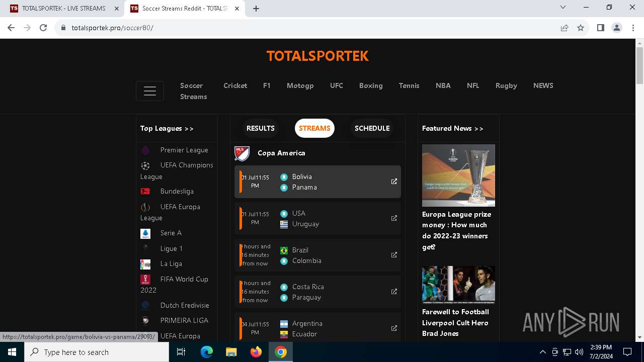Open Ligue 1 league link

tap(172, 248)
